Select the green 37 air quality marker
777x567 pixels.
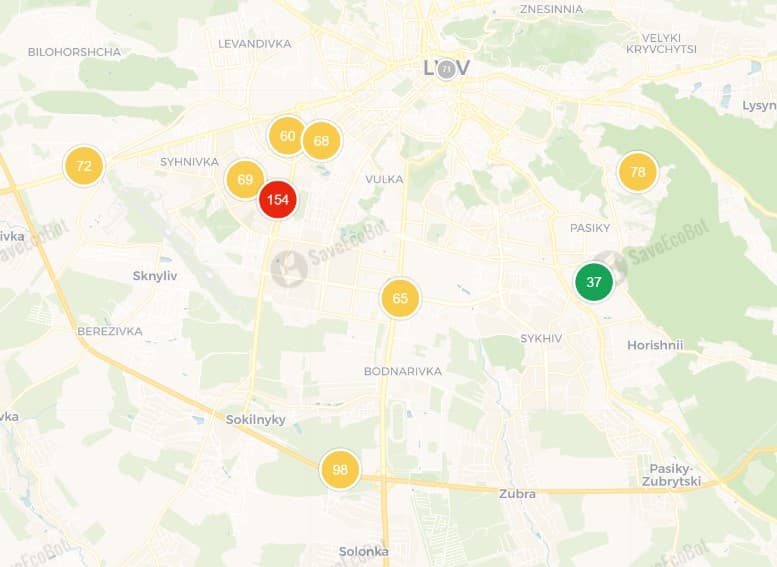click(594, 282)
